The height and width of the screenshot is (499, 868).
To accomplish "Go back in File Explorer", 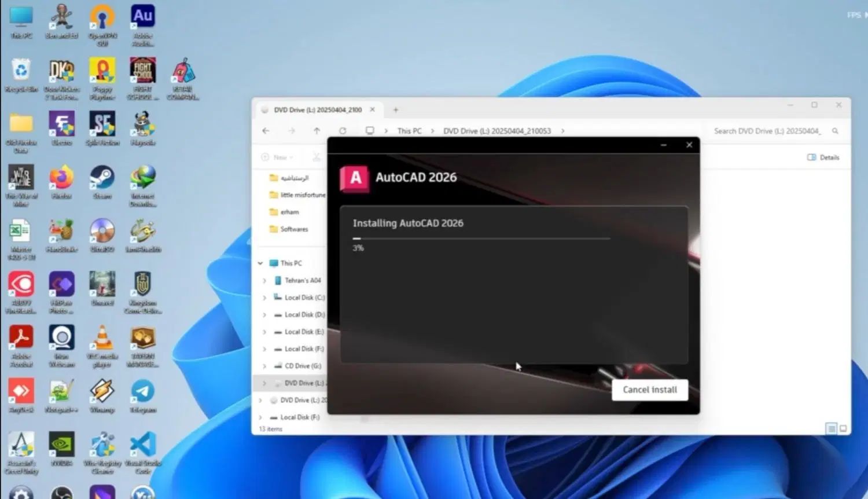I will coord(266,131).
